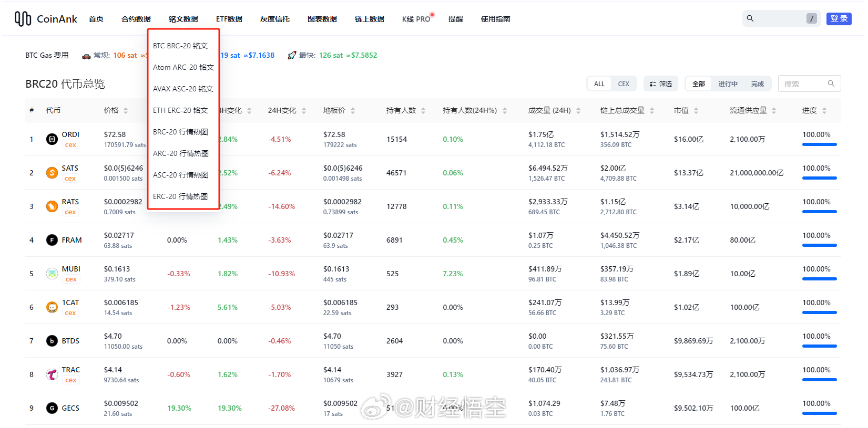This screenshot has height=428, width=868.
Task: Select the CEX exchange filter
Action: click(624, 84)
